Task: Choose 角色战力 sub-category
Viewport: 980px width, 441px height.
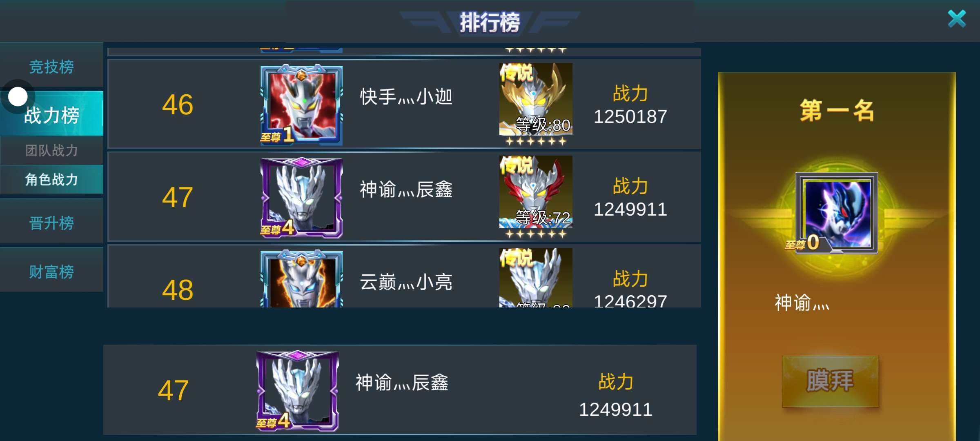Action: [51, 179]
